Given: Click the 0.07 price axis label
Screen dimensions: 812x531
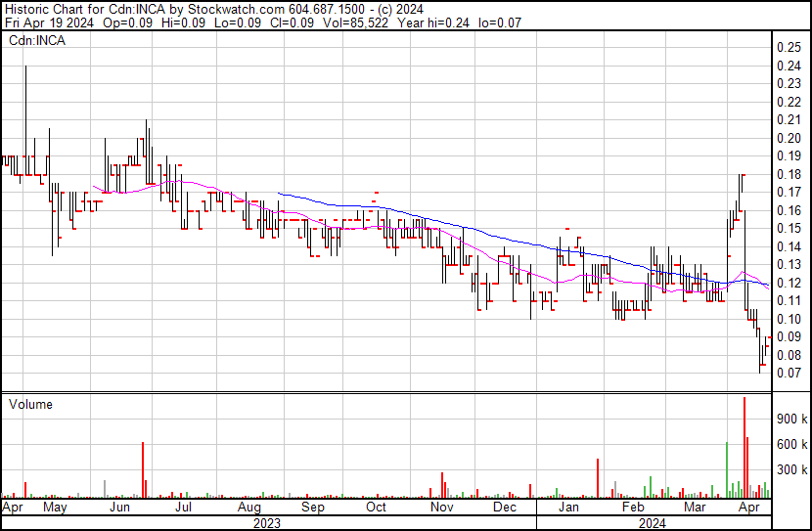Looking at the screenshot, I should (789, 373).
